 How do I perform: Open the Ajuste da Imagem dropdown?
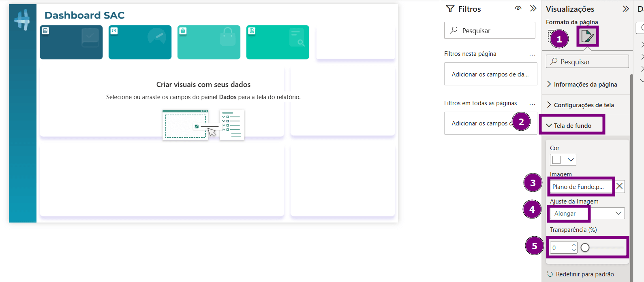[x=587, y=213]
